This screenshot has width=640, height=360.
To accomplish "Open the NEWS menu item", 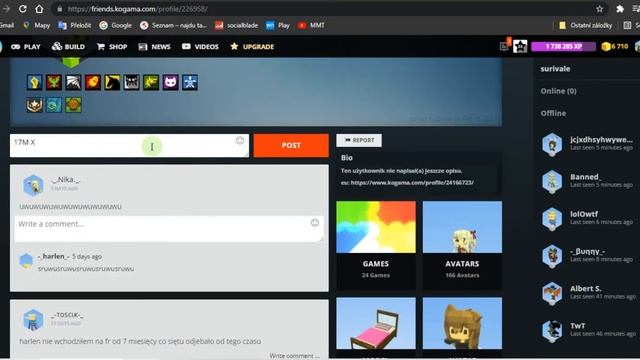I will (x=154, y=47).
